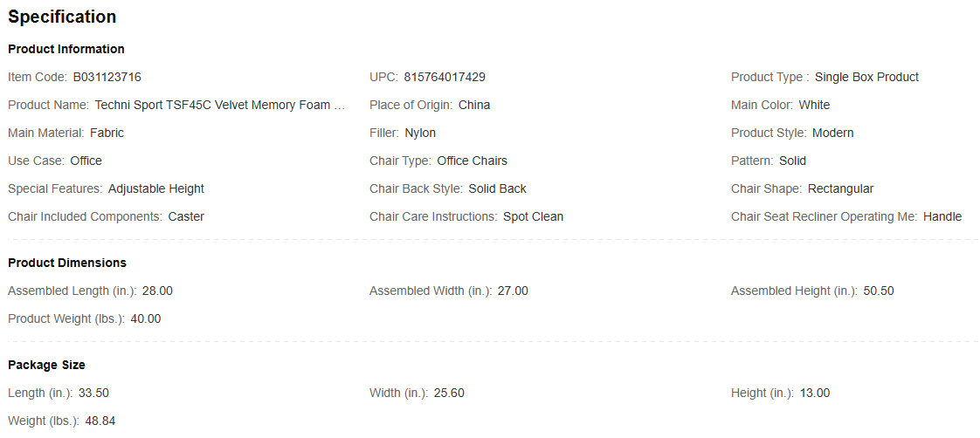Click the Special Features value Adjustable Height
This screenshot has width=980, height=438.
pos(156,188)
